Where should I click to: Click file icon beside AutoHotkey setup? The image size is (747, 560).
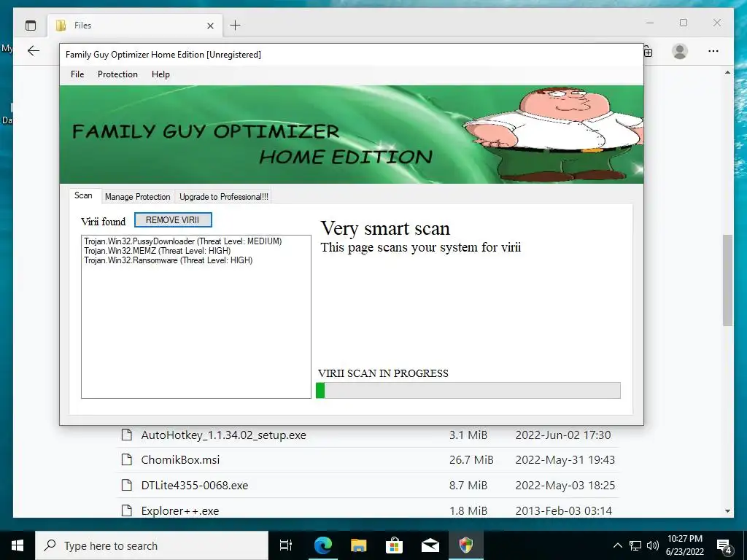click(126, 435)
